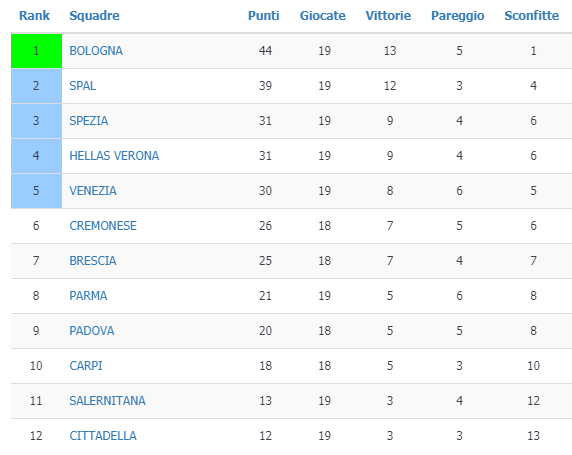Sort table by Sconfitte column header
This screenshot has width=572, height=455.
tap(532, 16)
